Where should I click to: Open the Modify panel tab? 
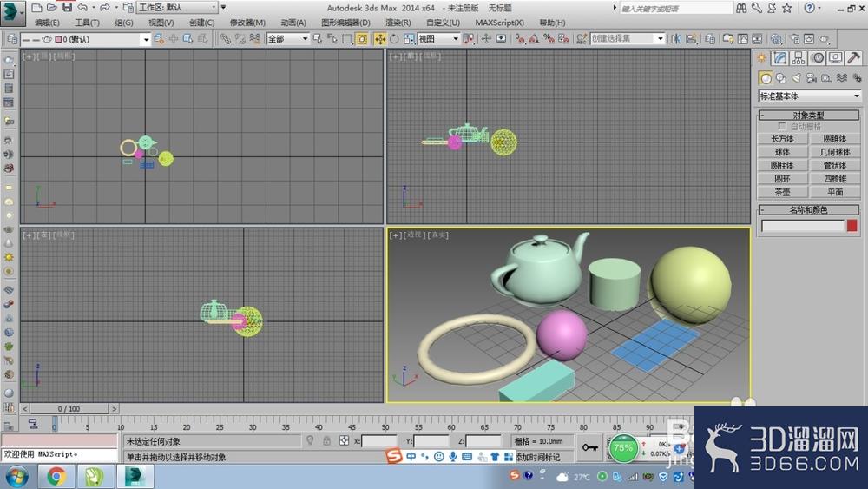pos(780,57)
